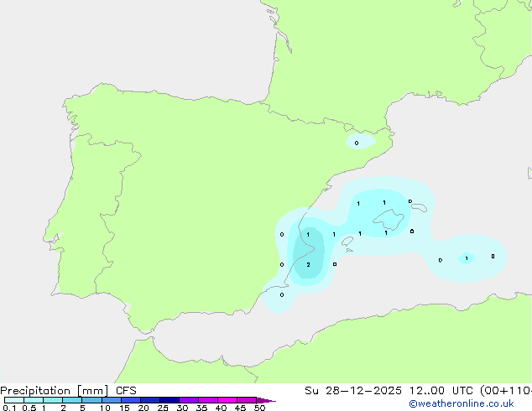Click the '25' legend scale label
The height and width of the screenshot is (411, 532).
(163, 408)
